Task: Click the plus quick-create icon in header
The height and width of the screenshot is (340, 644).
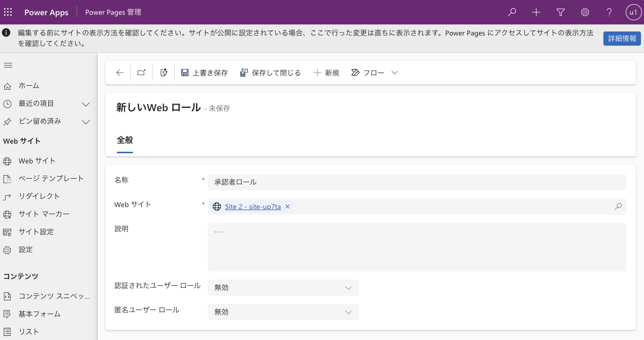Action: [x=536, y=12]
